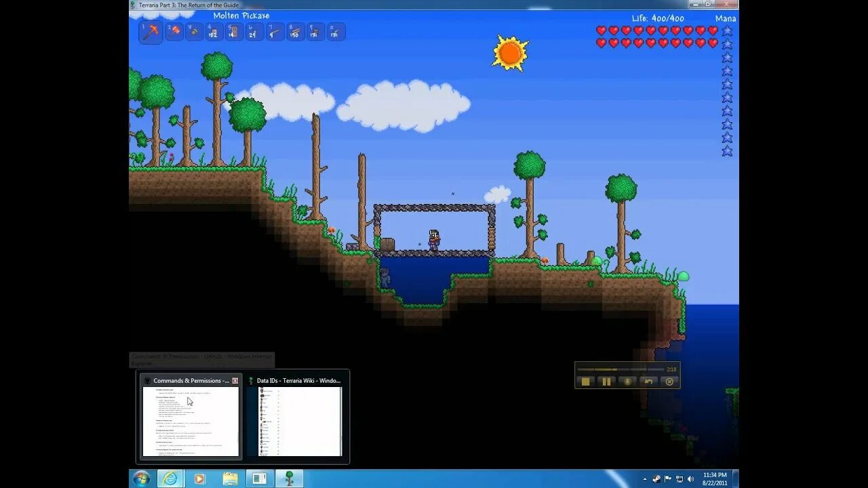The width and height of the screenshot is (868, 488).
Task: Open the Data IDs - Terraria Wiki preview
Action: pos(294,417)
